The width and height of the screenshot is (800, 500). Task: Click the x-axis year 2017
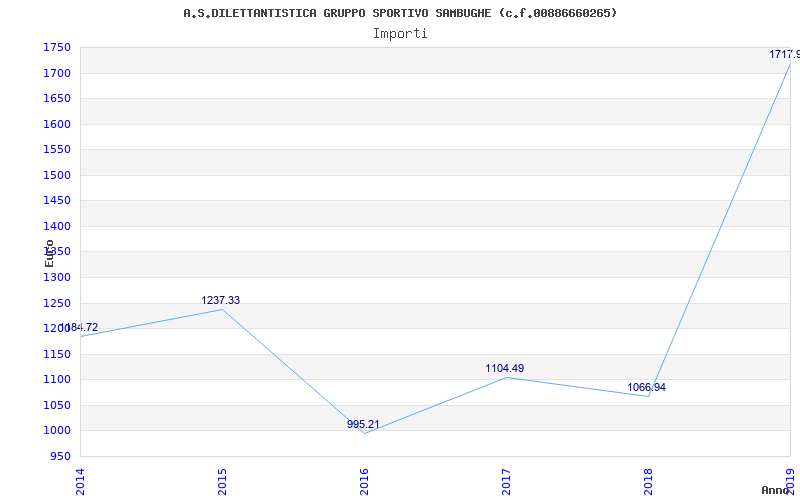(x=506, y=482)
